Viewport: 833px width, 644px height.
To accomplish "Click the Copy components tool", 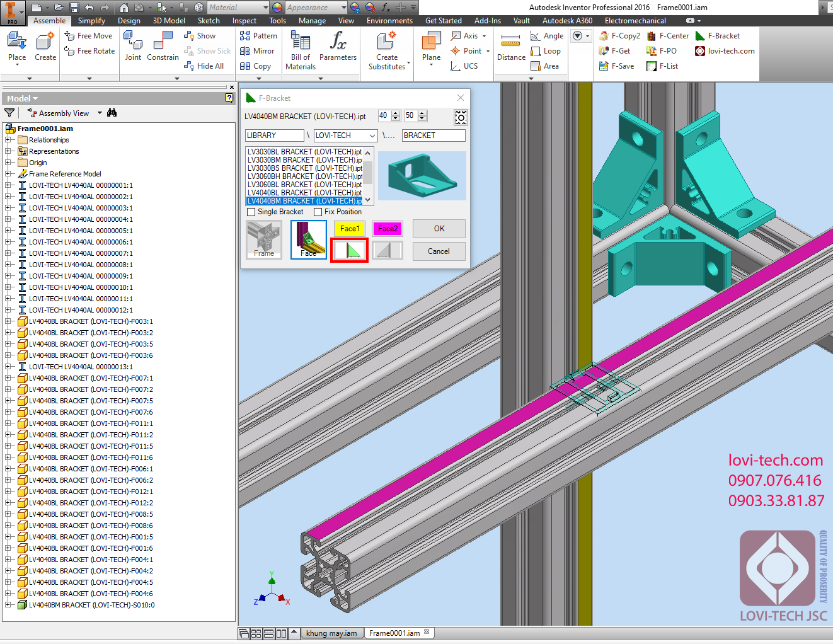I will point(255,66).
